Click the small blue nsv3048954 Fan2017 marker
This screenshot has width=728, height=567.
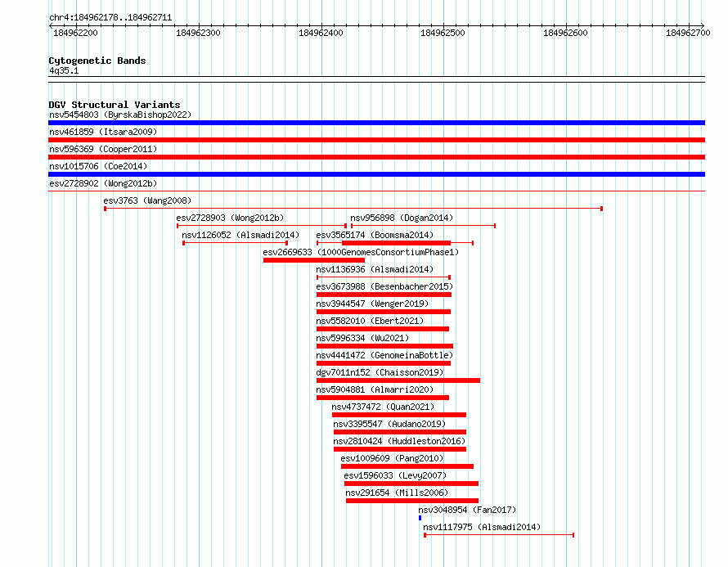coord(420,518)
